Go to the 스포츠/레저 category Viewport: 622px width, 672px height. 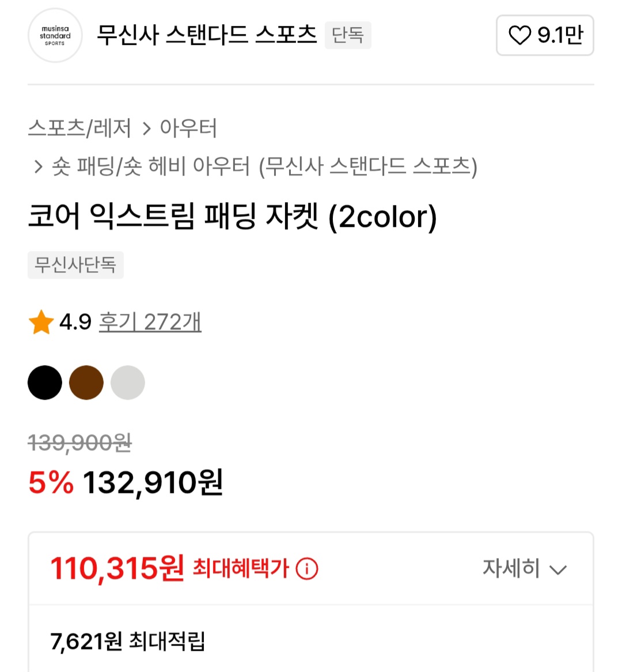click(79, 128)
